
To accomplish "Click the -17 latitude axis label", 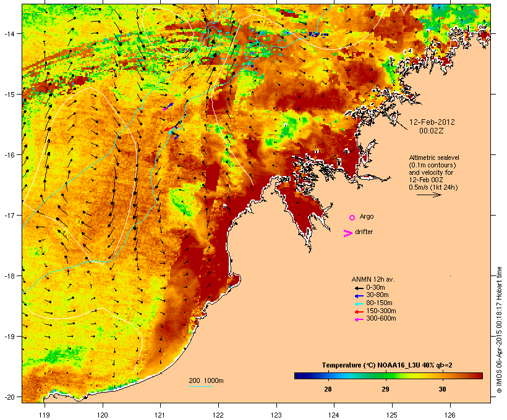I will [x=8, y=216].
